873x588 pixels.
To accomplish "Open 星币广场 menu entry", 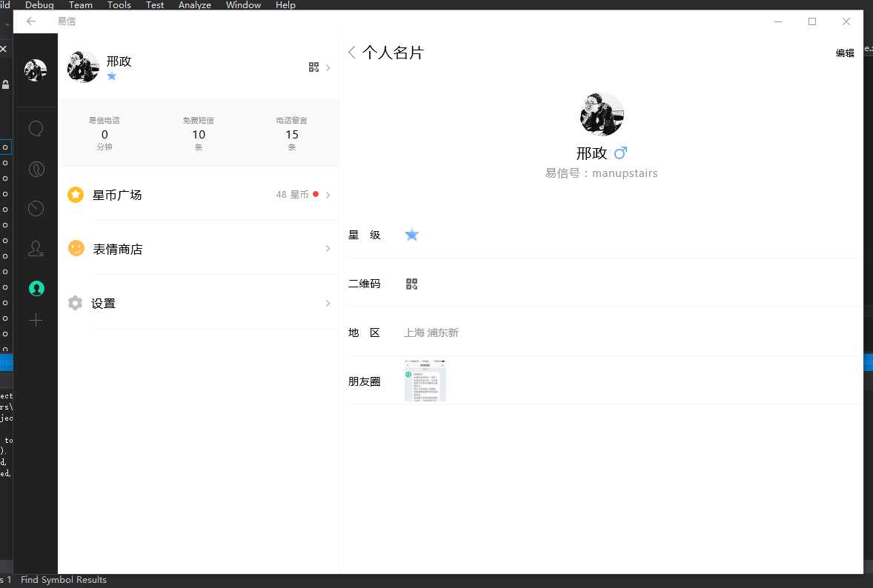I will click(199, 195).
